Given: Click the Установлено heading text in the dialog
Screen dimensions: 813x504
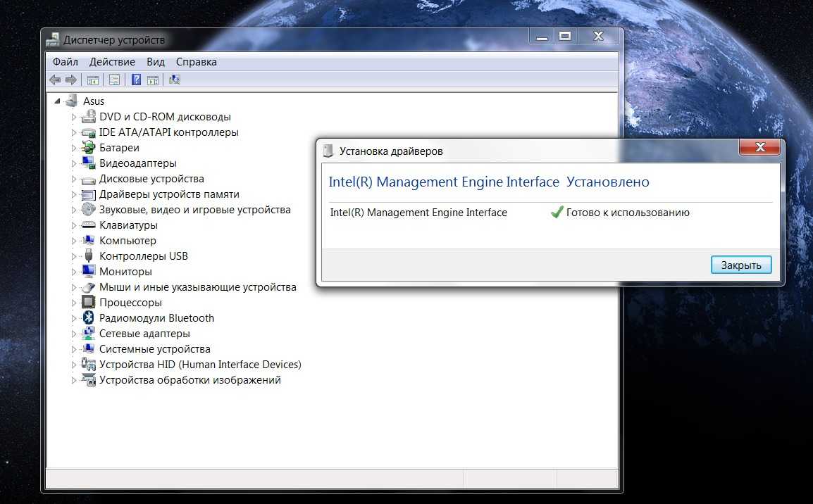Looking at the screenshot, I should [608, 182].
